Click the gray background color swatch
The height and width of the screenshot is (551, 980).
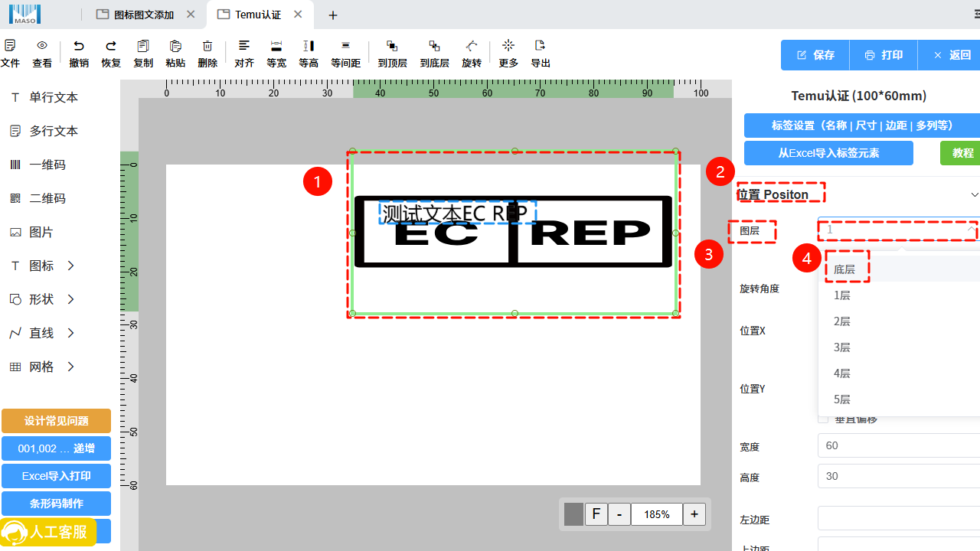point(573,514)
